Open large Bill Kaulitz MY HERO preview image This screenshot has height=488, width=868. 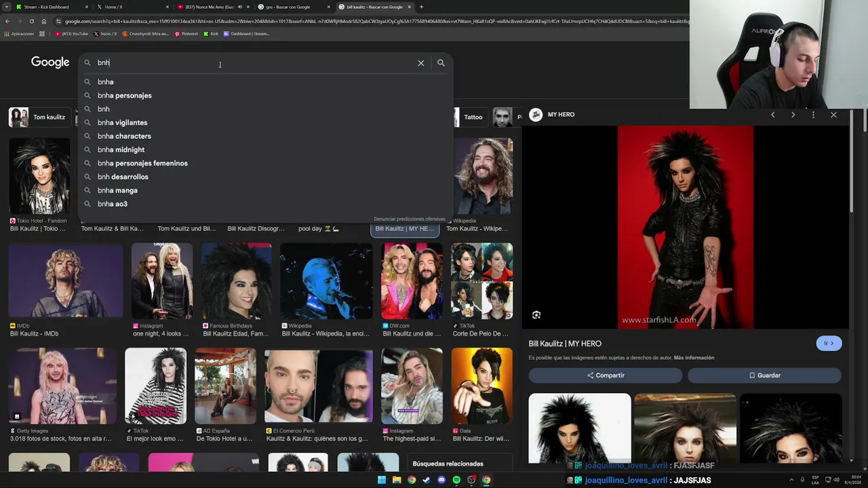(685, 227)
